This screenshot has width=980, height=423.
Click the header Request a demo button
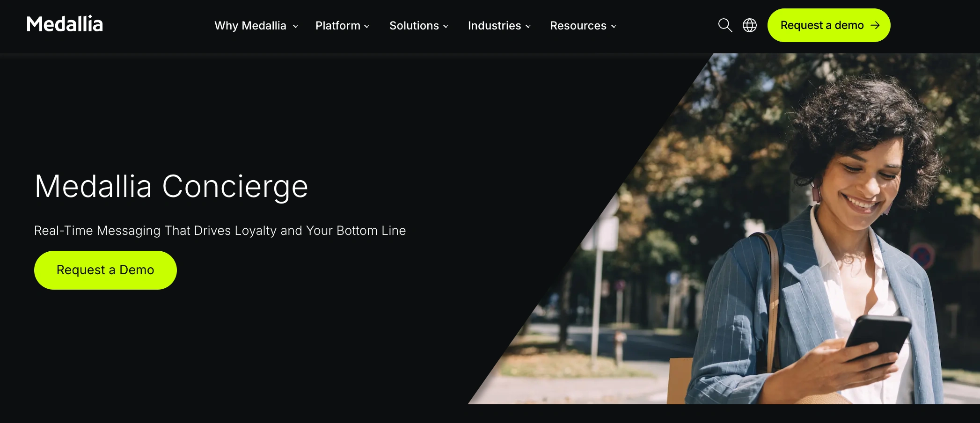point(829,25)
